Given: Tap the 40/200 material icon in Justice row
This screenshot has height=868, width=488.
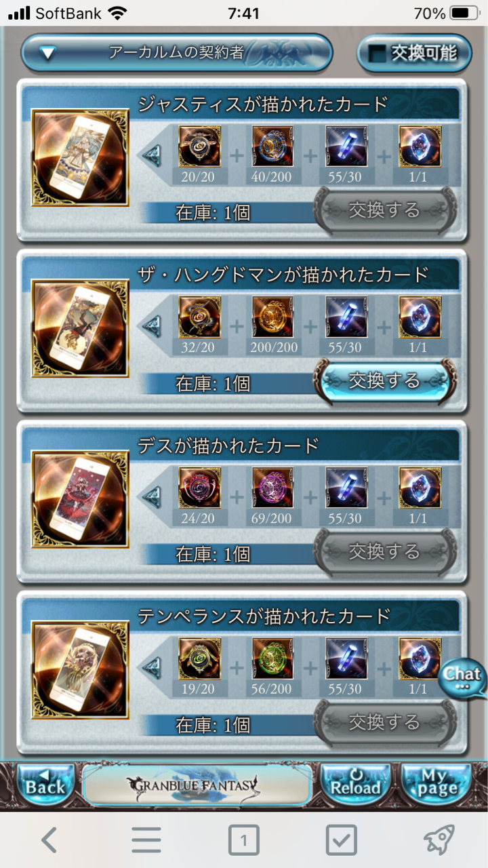Looking at the screenshot, I should (x=273, y=146).
